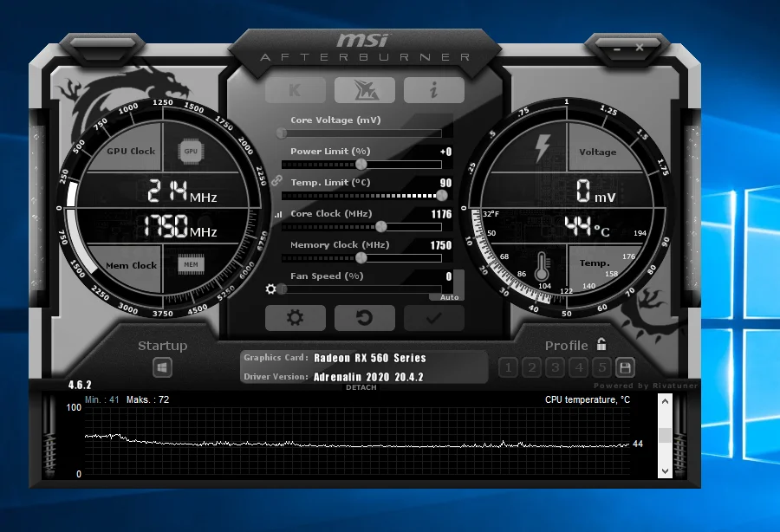Show the information i button
This screenshot has height=532, width=780.
point(434,90)
